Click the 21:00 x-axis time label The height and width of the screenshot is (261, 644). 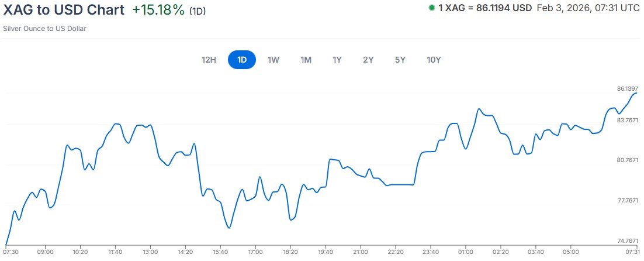(360, 251)
